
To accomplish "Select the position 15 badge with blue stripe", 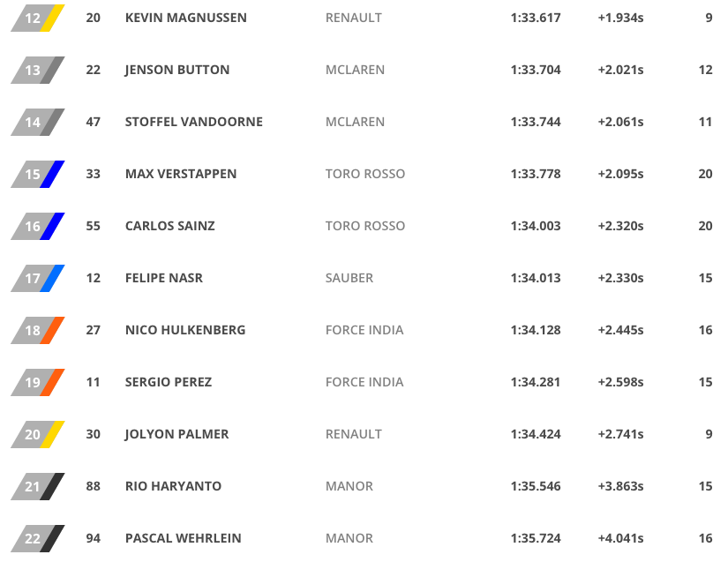I will 38,174.
